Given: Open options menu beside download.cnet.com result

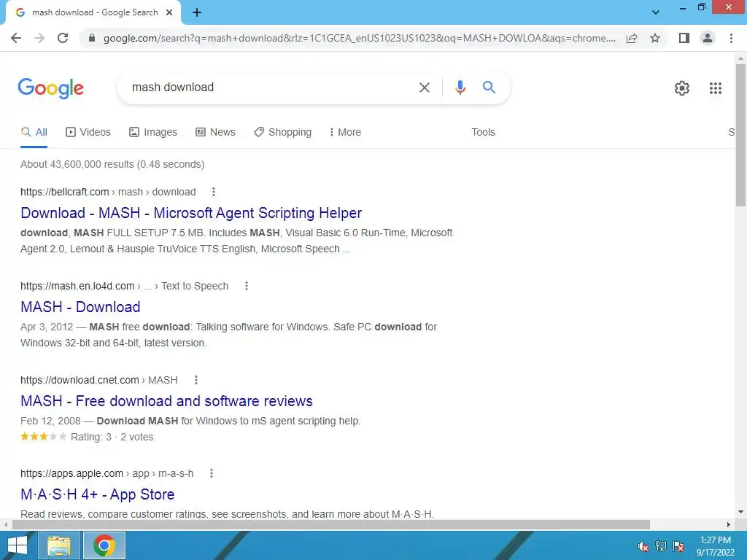Looking at the screenshot, I should pos(196,380).
